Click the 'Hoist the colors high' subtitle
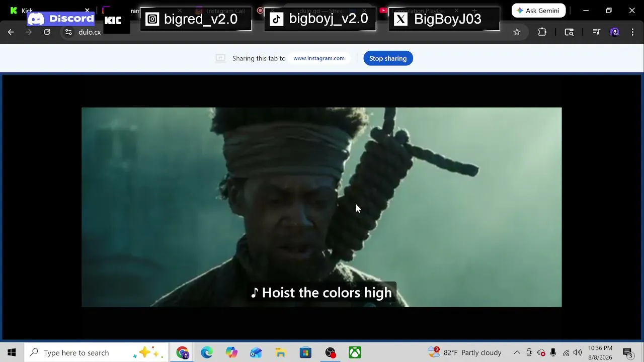 [x=321, y=293]
